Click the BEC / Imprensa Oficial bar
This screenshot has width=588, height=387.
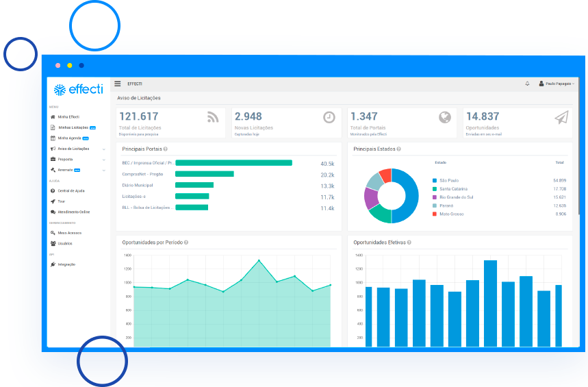tap(233, 163)
